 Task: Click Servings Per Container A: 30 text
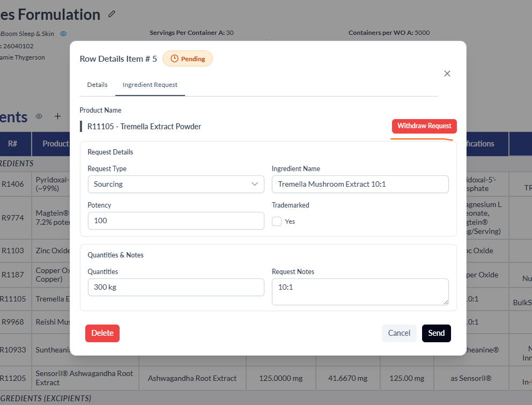[191, 33]
